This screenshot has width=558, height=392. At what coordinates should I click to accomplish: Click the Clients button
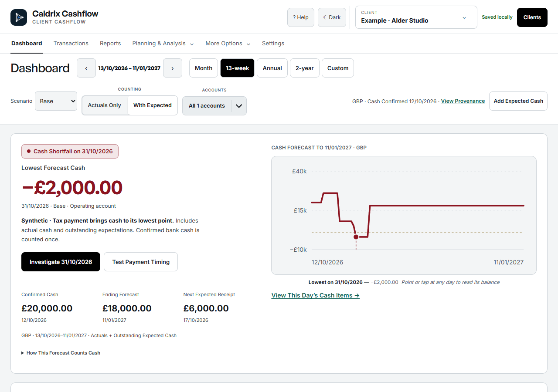[532, 17]
